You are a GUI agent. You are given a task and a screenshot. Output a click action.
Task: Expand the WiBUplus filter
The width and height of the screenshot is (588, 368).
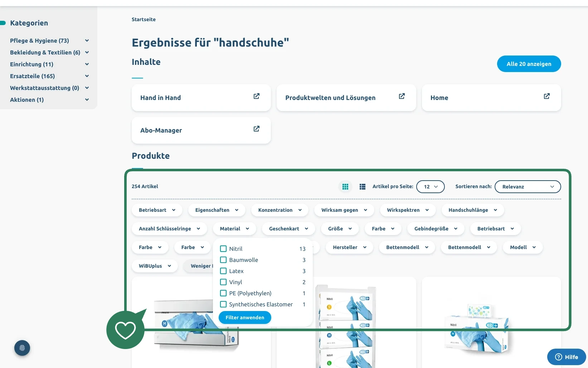pyautogui.click(x=155, y=266)
